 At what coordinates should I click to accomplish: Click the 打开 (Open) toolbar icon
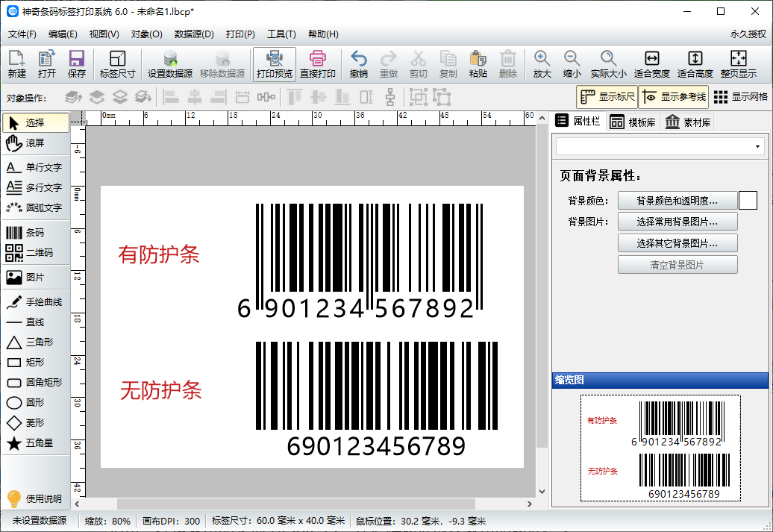[x=47, y=64]
